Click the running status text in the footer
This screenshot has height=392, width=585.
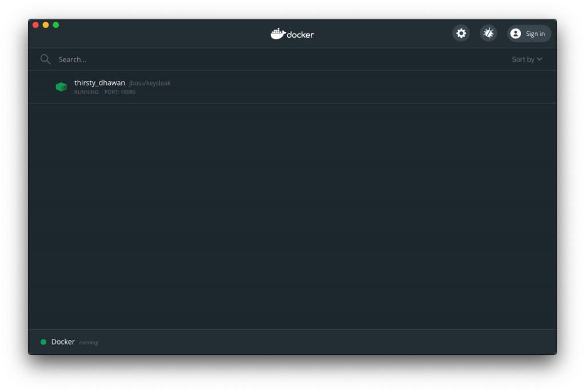[89, 342]
